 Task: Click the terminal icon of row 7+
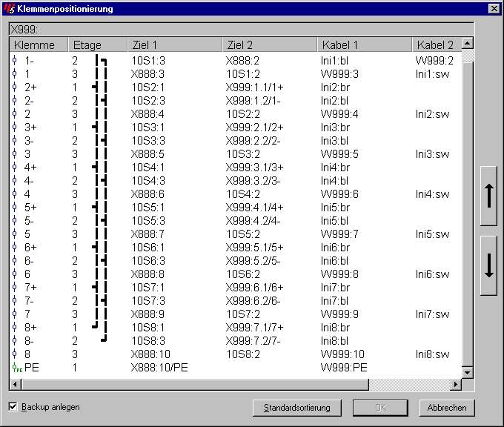(15, 288)
